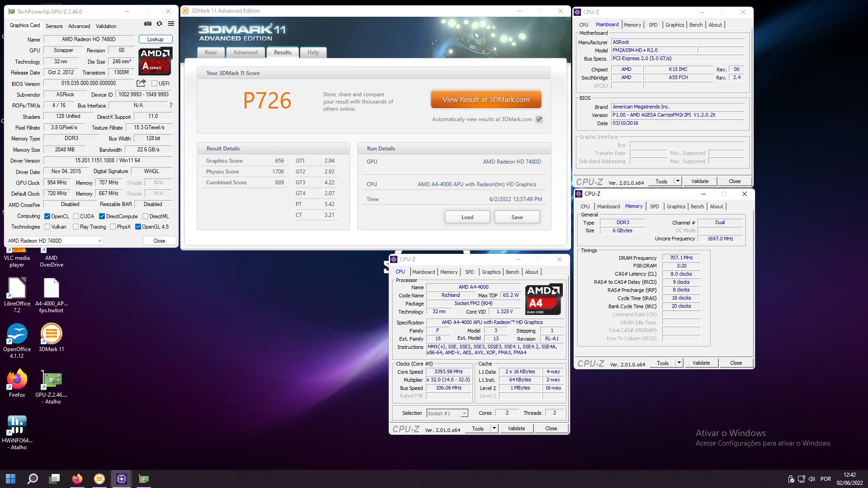
Task: Expand Tools arrow in CPU-Z CPU window
Action: tap(494, 428)
